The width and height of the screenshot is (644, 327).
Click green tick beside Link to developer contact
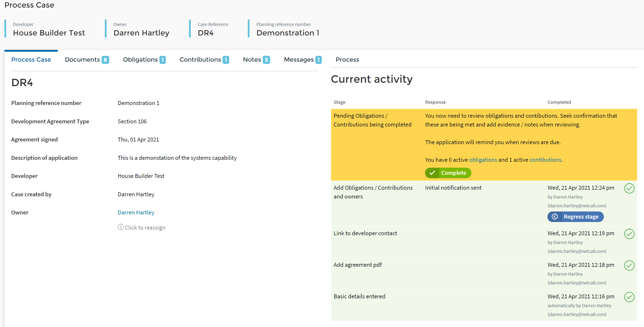point(629,234)
